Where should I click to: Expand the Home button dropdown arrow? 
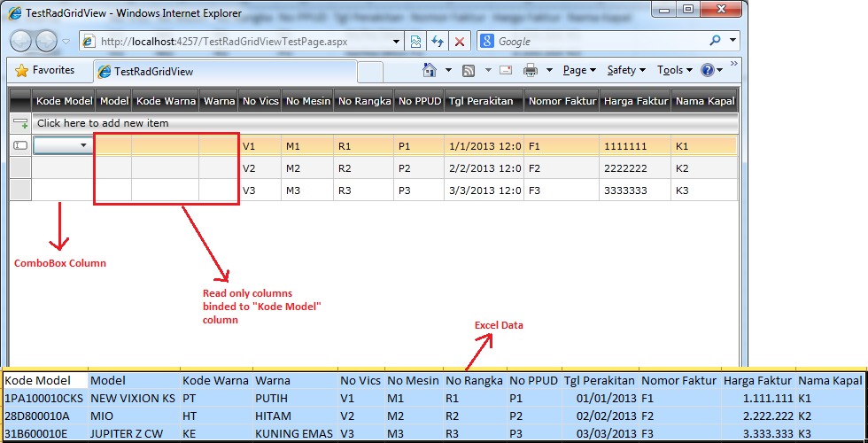click(x=448, y=70)
